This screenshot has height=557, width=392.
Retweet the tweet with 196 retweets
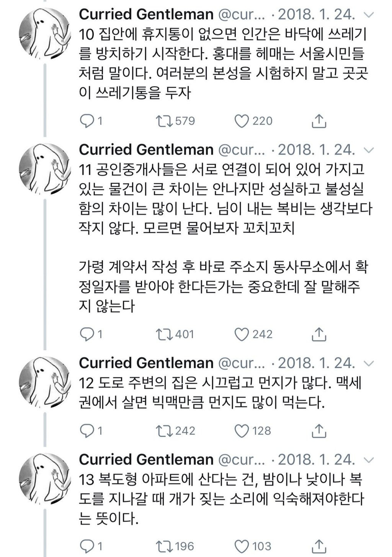tap(164, 546)
